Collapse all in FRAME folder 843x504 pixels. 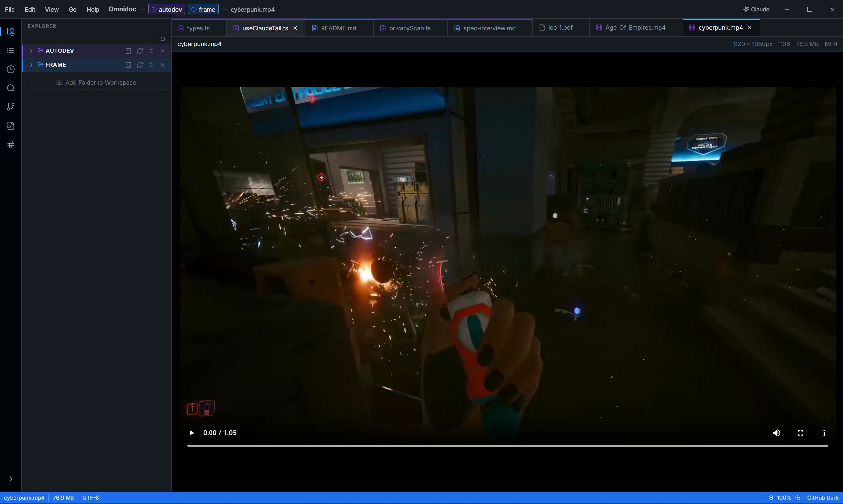(151, 65)
